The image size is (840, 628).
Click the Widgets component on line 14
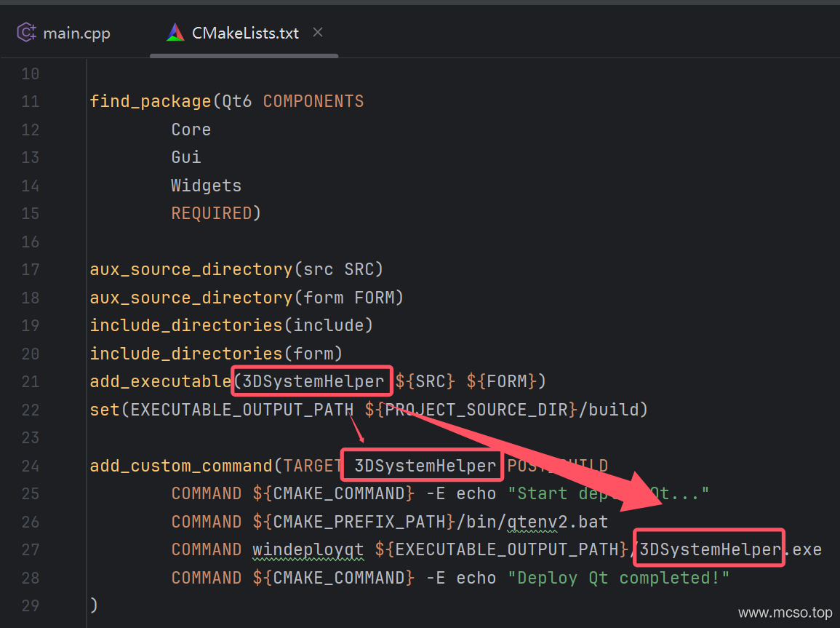click(207, 186)
